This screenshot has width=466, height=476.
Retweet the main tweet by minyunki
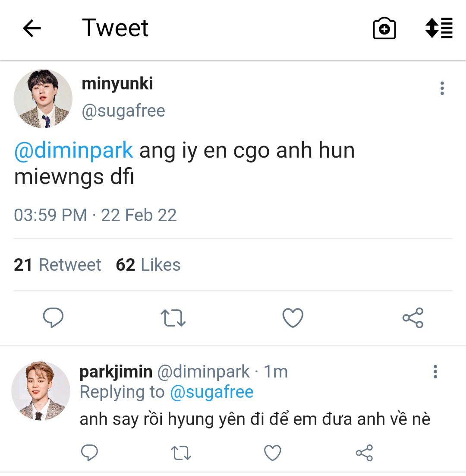point(173,318)
